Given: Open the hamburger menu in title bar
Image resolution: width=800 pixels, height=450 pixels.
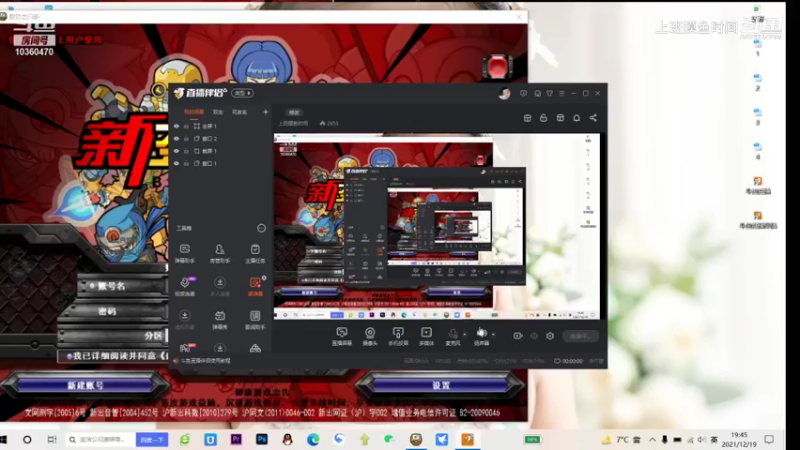Looking at the screenshot, I should pyautogui.click(x=562, y=93).
